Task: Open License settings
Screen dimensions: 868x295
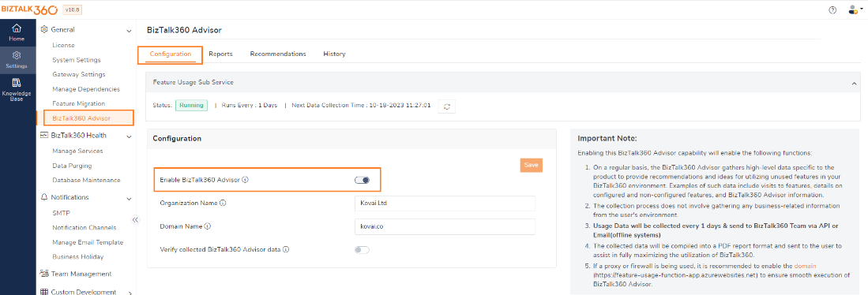Action: tap(64, 45)
